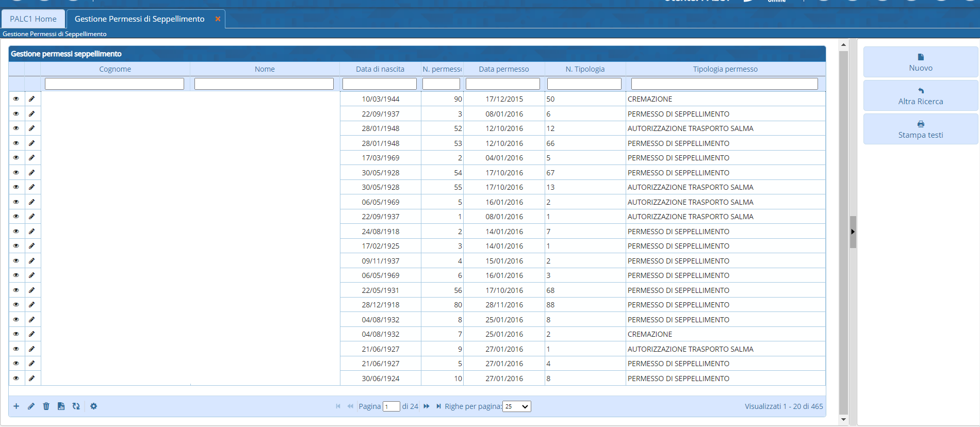Sort by Data permesso column header

503,69
